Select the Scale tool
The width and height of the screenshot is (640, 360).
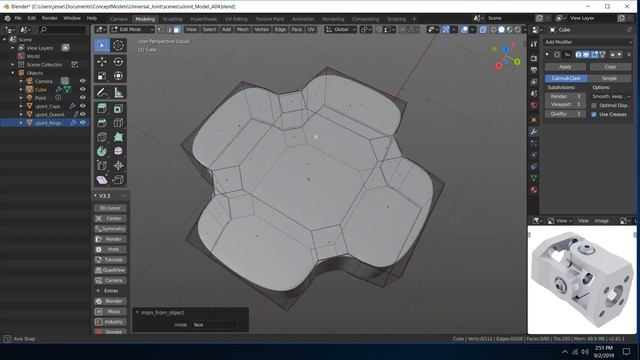(x=102, y=76)
